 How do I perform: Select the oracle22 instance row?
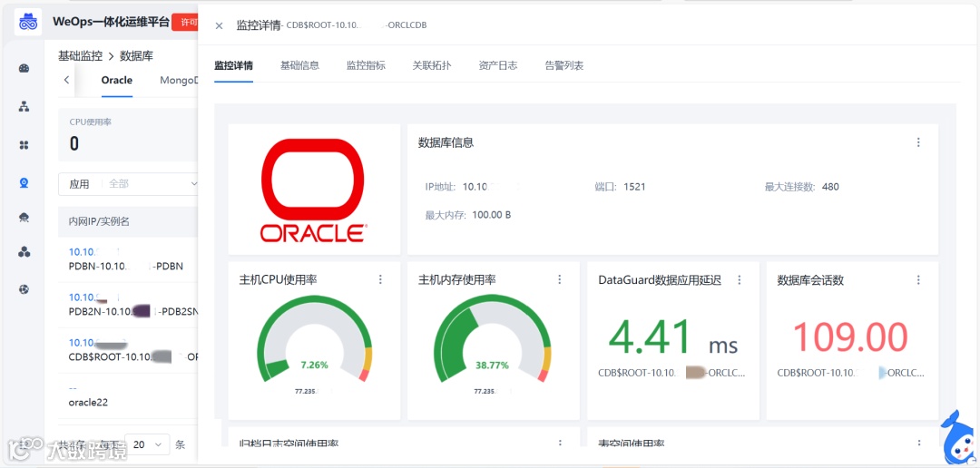pyautogui.click(x=128, y=396)
